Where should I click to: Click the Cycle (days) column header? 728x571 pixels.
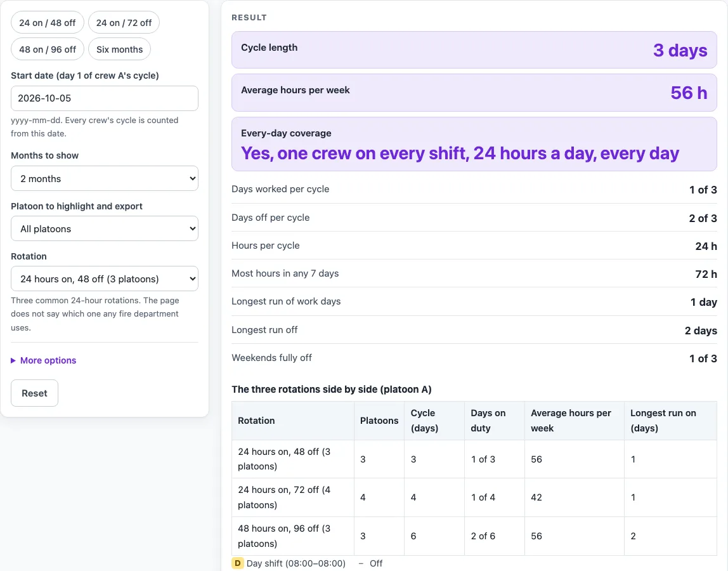click(434, 421)
